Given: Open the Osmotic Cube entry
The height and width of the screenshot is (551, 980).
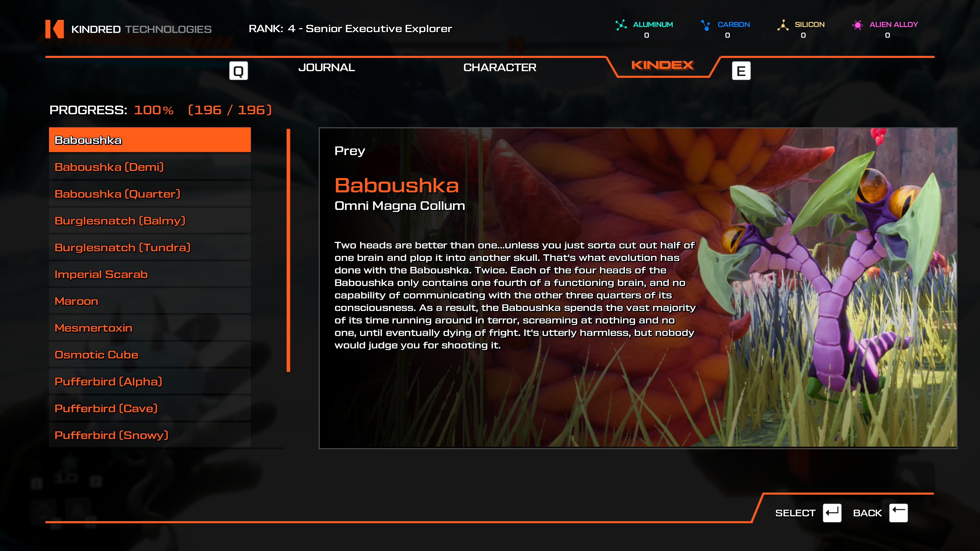Looking at the screenshot, I should pos(150,355).
